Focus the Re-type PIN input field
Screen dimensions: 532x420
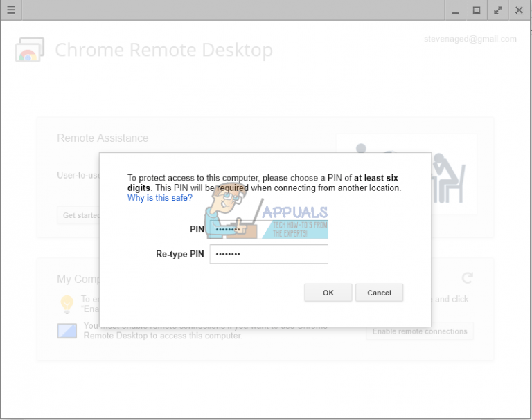(269, 254)
